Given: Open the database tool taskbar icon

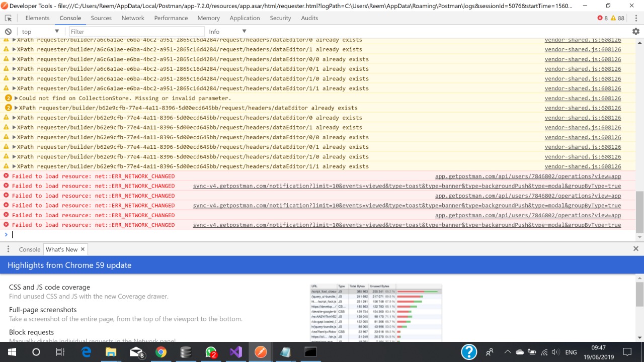Looking at the screenshot, I should (x=186, y=352).
